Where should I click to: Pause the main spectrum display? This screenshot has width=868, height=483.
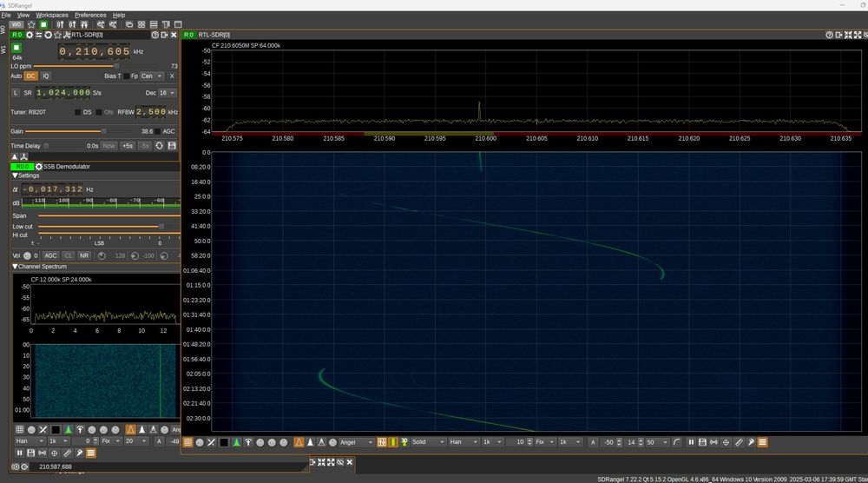pos(691,442)
